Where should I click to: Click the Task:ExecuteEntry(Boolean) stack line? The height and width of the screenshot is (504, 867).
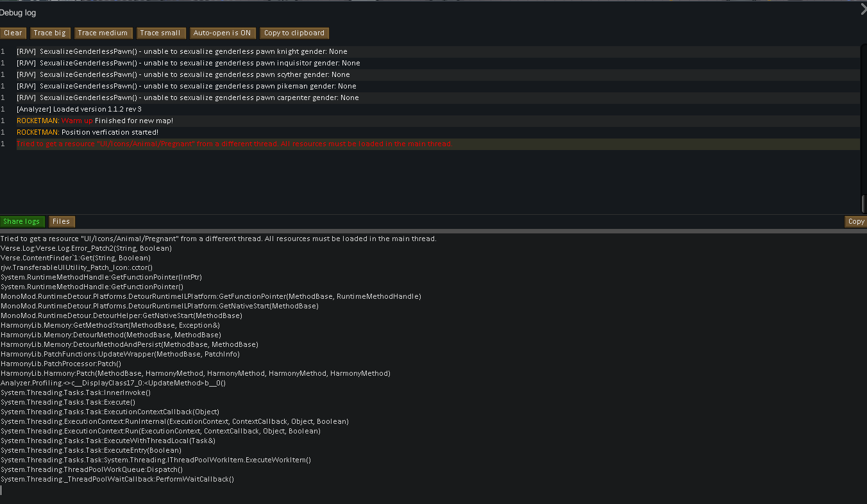pos(91,450)
